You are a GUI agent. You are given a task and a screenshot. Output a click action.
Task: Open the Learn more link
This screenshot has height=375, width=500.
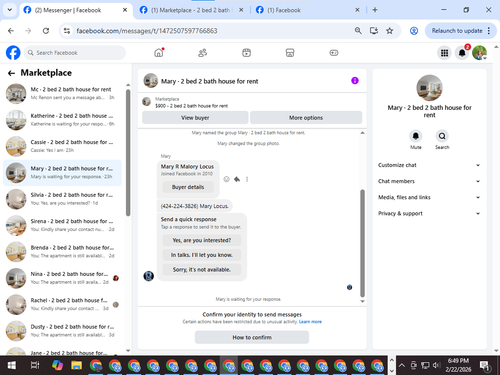[310, 322]
